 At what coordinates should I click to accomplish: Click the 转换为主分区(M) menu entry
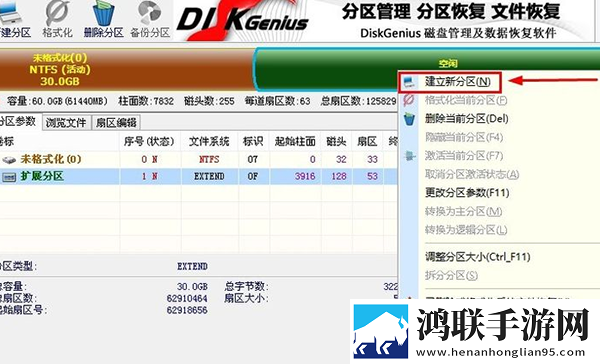(463, 211)
